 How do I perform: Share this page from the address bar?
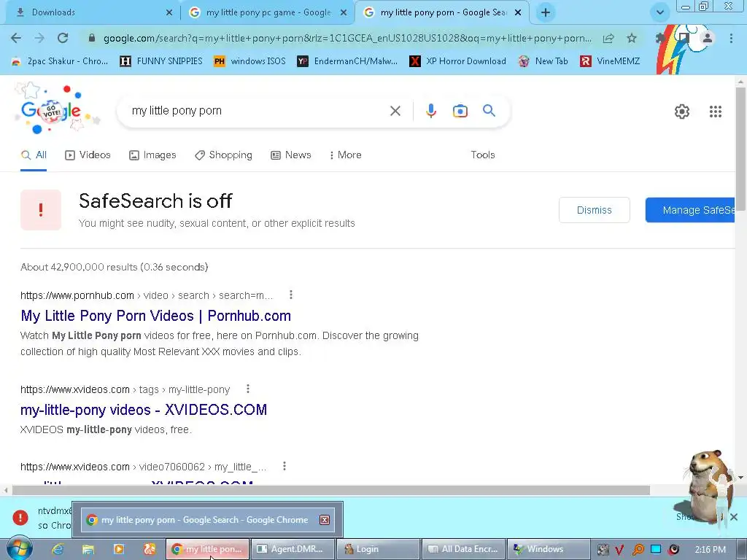608,38
